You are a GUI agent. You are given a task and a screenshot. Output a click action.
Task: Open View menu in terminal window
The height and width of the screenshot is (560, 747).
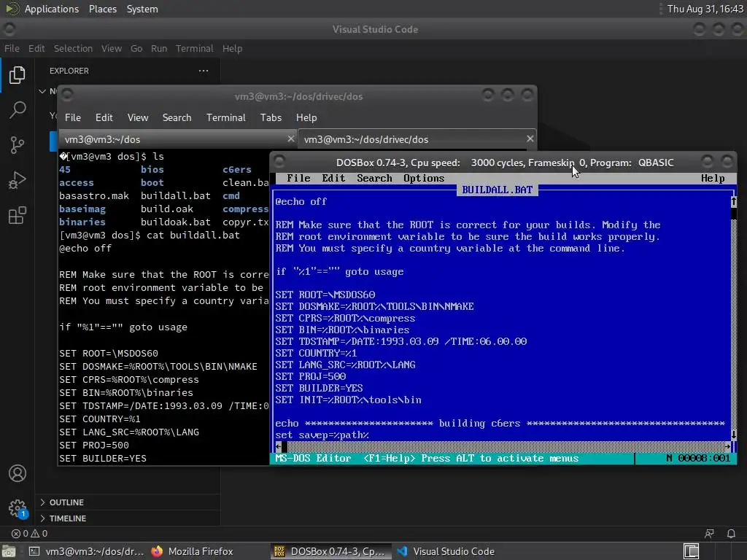pyautogui.click(x=138, y=117)
